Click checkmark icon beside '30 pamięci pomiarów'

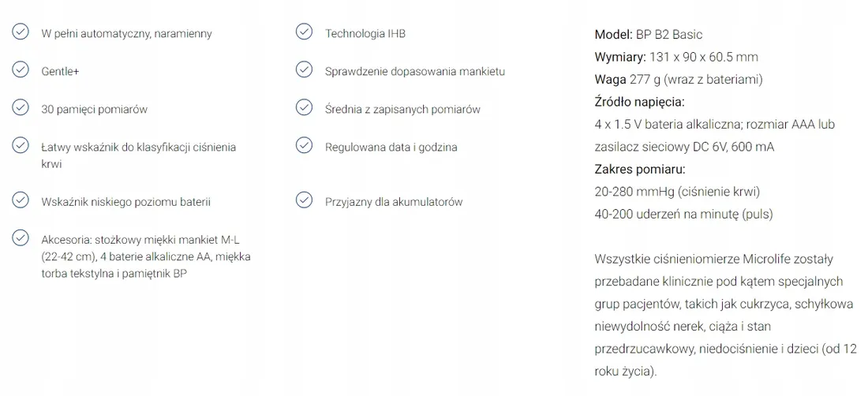[21, 107]
